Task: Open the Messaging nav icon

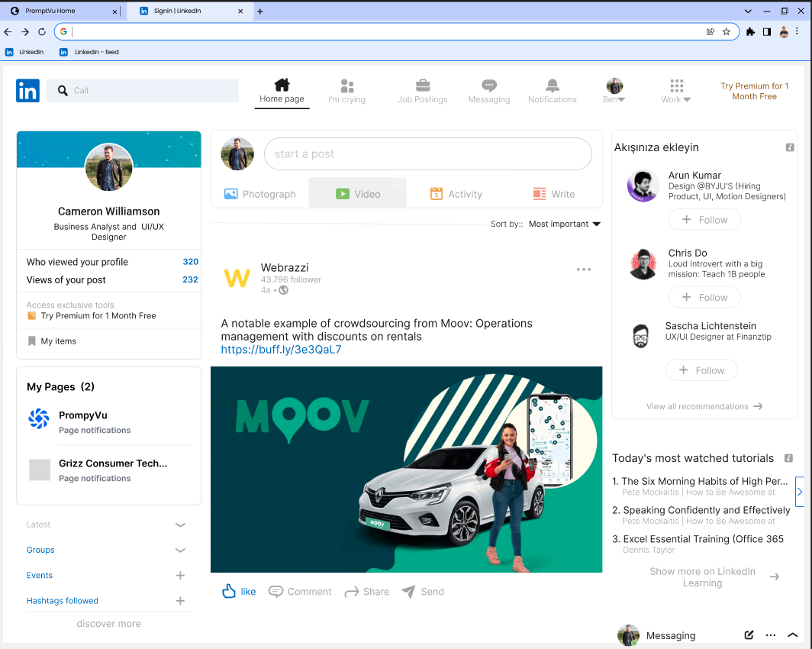Action: tap(489, 86)
